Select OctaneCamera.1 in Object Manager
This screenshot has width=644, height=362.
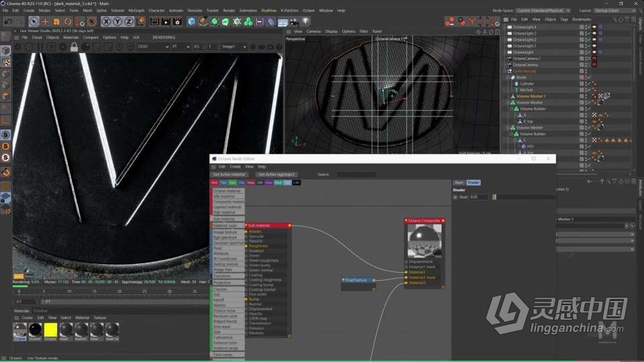526,58
